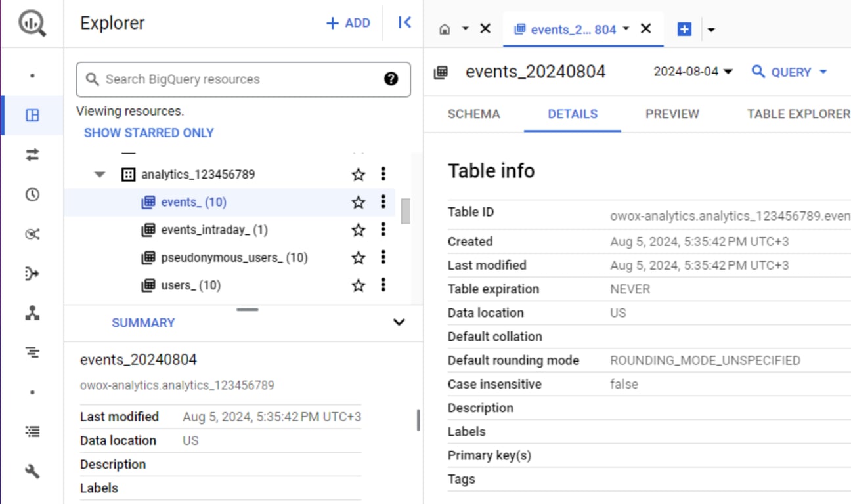Click the SUMMARY label
The image size is (851, 504).
(143, 323)
